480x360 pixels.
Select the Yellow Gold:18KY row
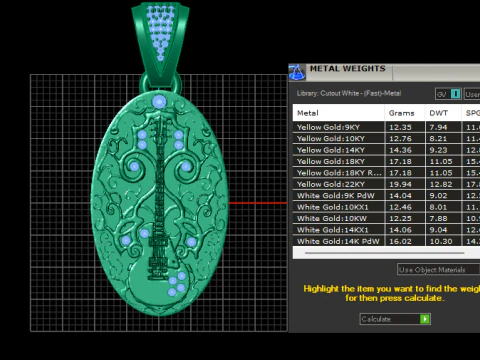386,161
